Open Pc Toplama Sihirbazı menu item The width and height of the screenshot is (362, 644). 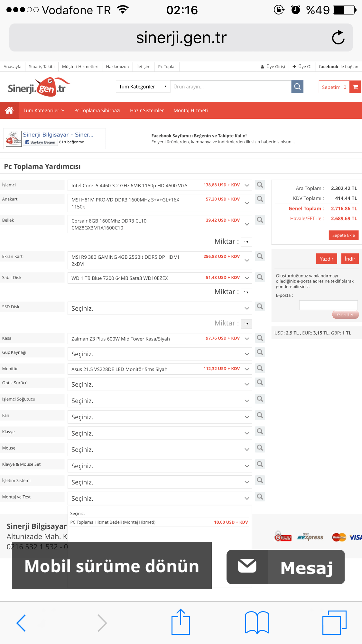(x=97, y=110)
